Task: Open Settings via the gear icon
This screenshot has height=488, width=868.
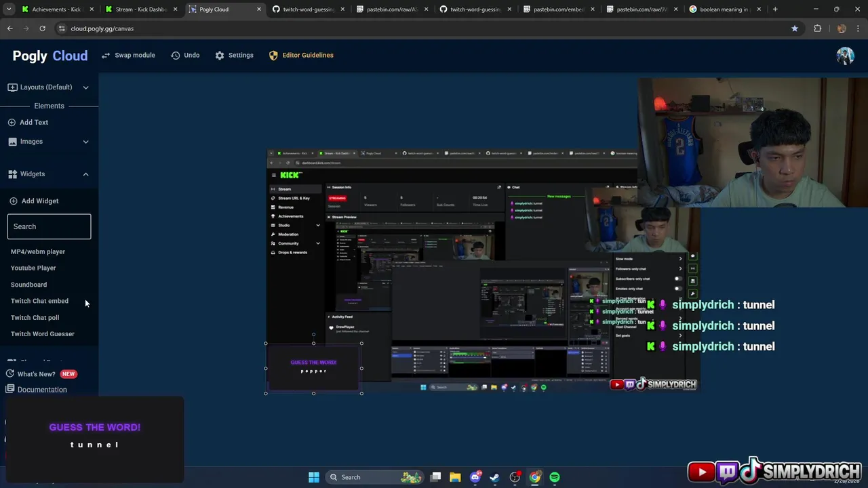Action: point(220,55)
